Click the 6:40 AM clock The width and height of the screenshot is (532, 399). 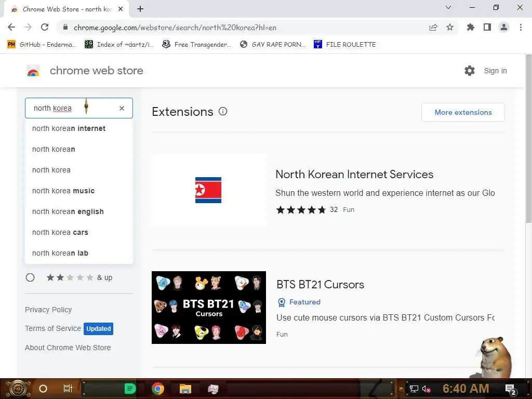[465, 389]
